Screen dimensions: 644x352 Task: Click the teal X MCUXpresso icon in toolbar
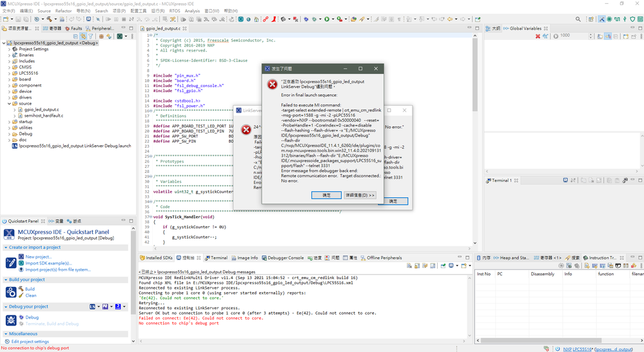(240, 19)
